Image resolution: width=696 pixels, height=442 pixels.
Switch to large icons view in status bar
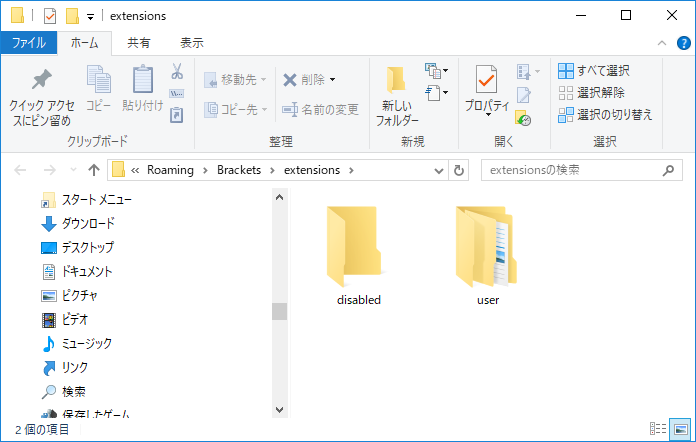680,429
